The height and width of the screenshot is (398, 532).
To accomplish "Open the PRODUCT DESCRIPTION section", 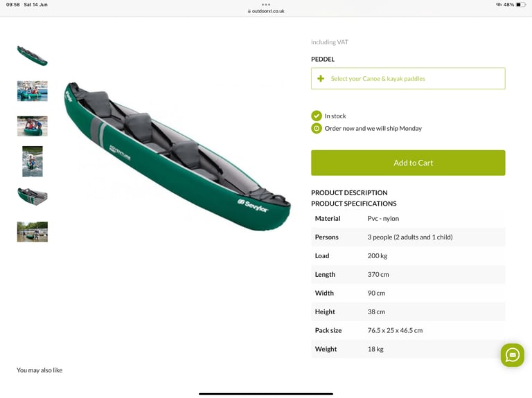I will coord(349,192).
